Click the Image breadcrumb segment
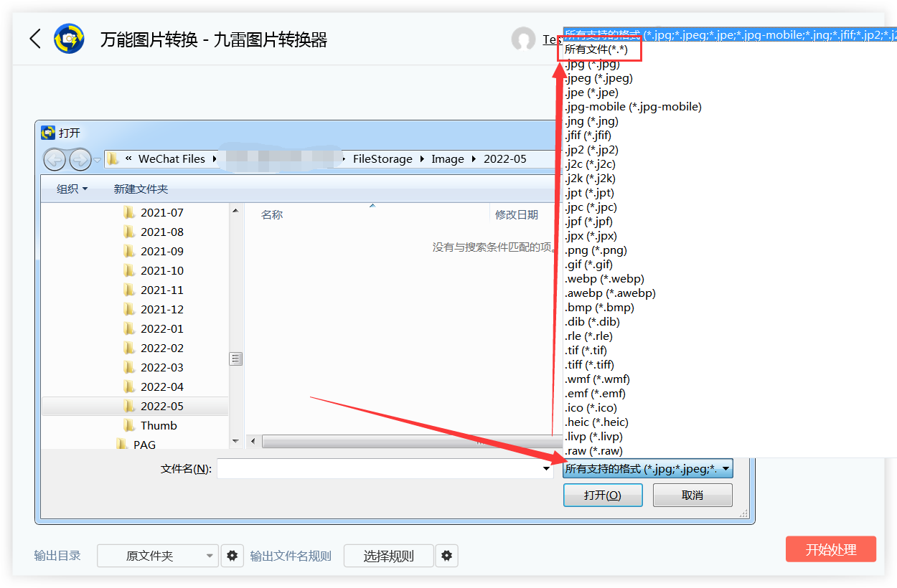897x588 pixels. pyautogui.click(x=448, y=159)
